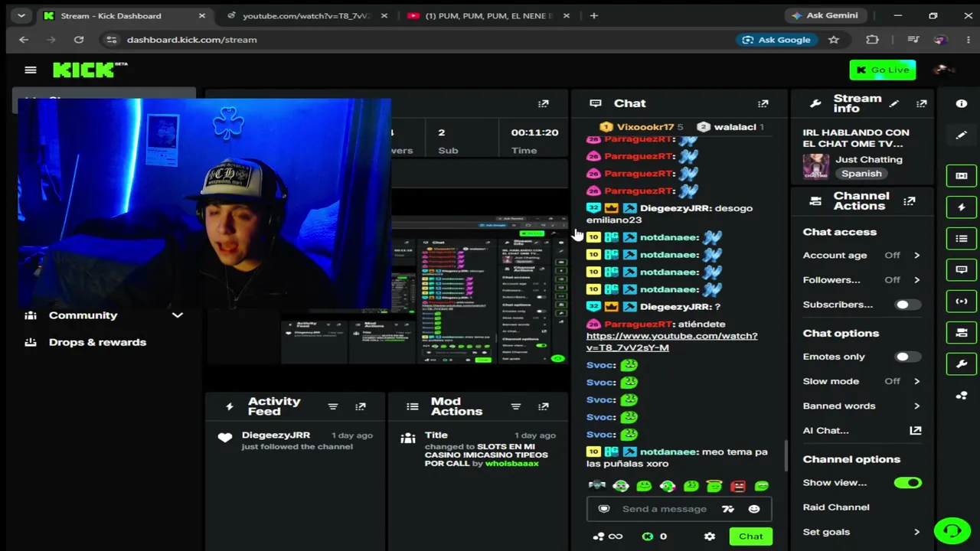Click Vixoookr17 top gifter badge
Image resolution: width=980 pixels, height=551 pixels.
coord(642,127)
